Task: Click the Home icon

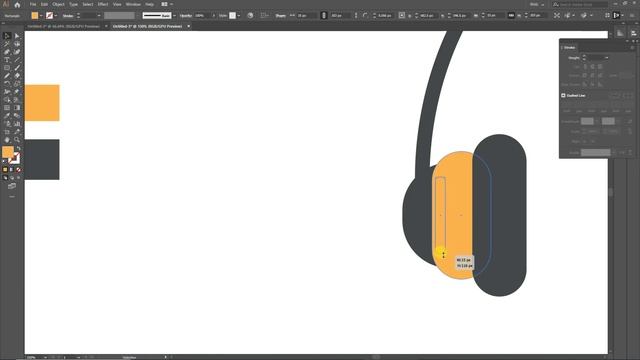Action: pos(17,4)
